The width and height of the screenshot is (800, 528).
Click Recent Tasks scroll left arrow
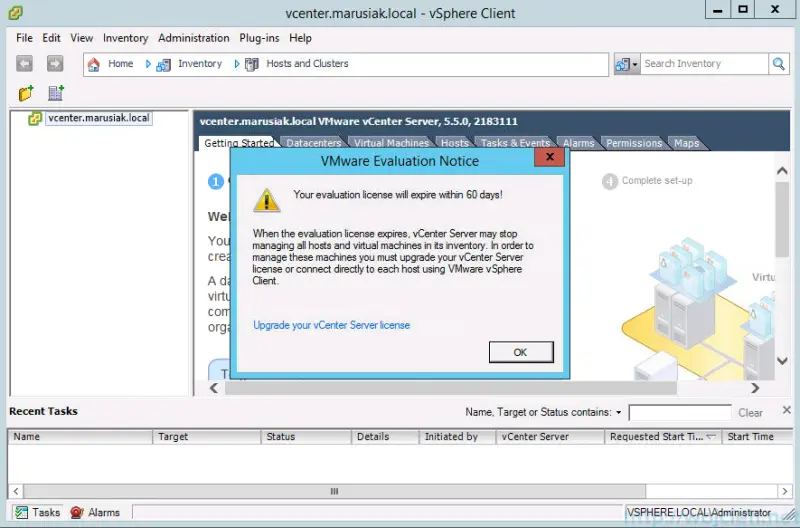(x=16, y=491)
